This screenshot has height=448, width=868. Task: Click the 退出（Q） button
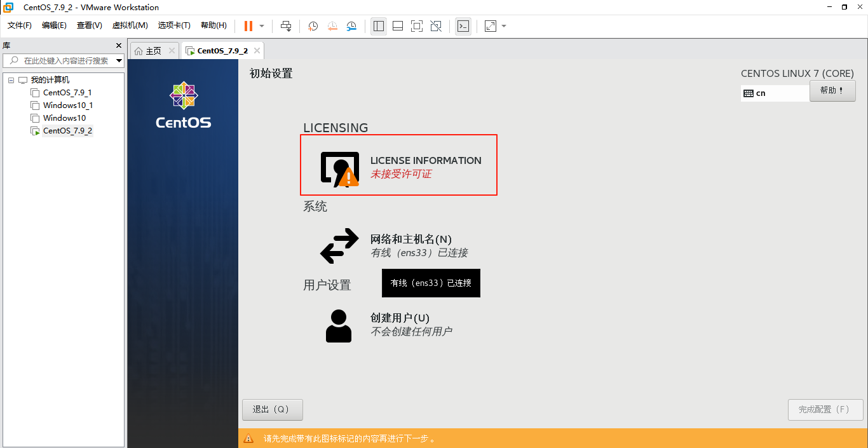[x=272, y=409]
